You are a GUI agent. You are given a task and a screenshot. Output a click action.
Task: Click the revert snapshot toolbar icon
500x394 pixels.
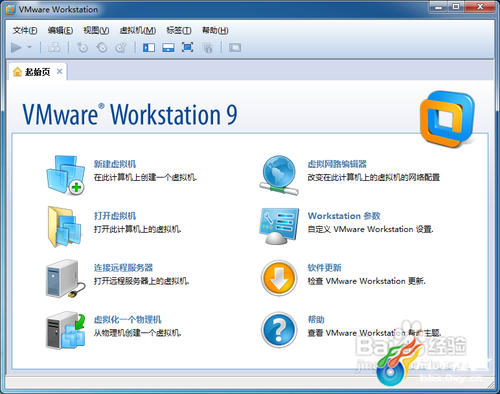(102, 48)
